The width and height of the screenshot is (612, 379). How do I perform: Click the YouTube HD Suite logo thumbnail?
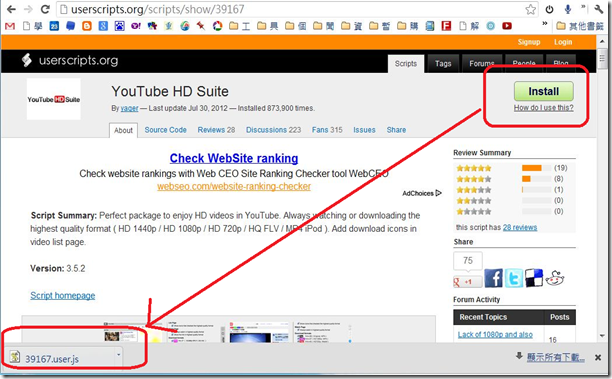point(54,99)
